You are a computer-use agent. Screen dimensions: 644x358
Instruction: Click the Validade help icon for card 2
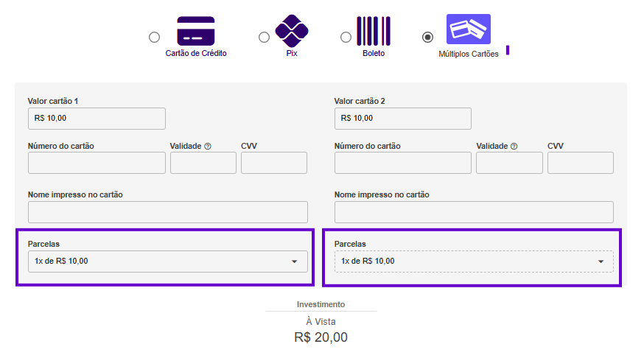pyautogui.click(x=514, y=146)
